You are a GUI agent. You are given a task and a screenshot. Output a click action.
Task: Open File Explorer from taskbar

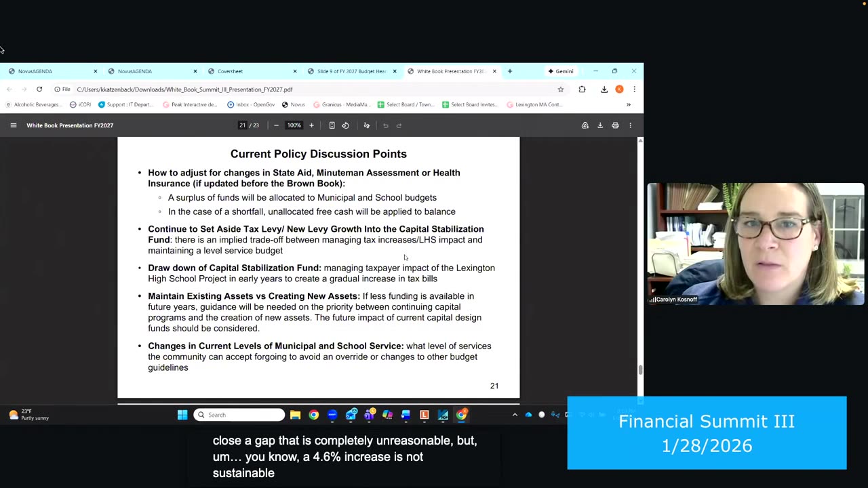pos(295,415)
